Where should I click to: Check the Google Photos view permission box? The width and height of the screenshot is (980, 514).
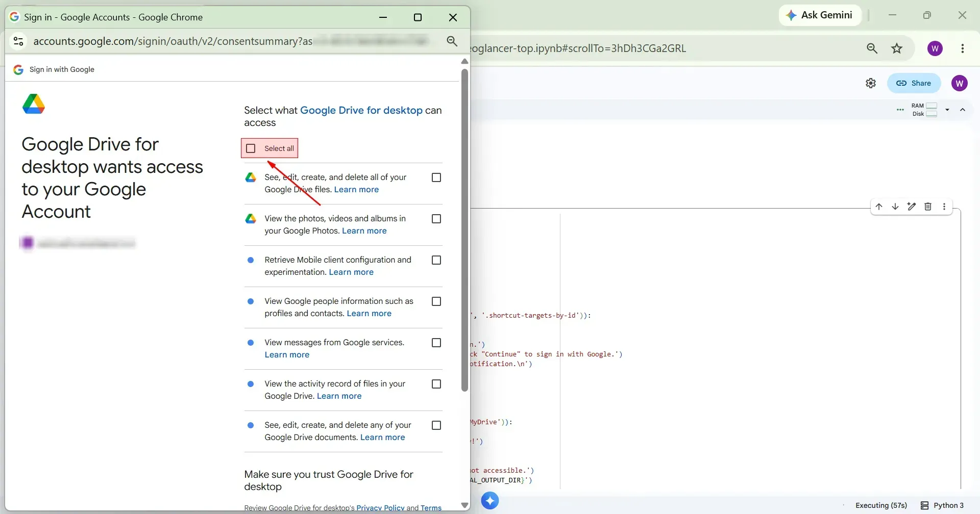(x=436, y=219)
